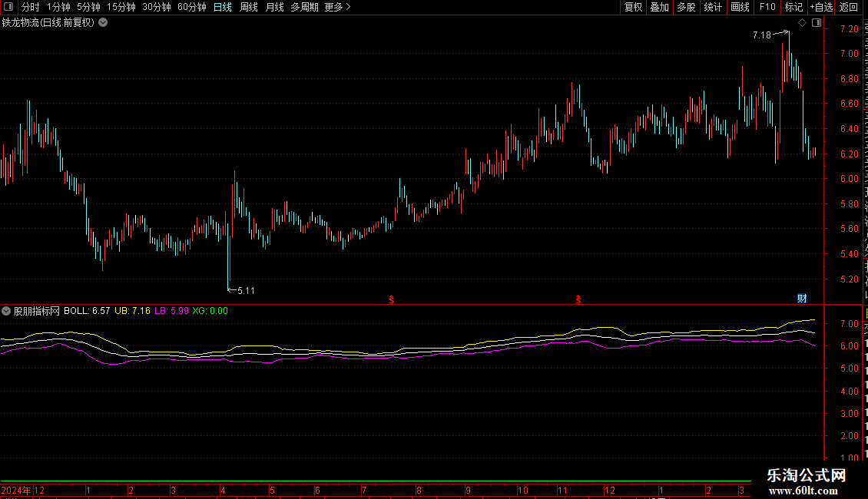Viewport: 868px width, 499px height.
Task: Toggle the sidebar panel icon at top-left
Action: [8, 7]
